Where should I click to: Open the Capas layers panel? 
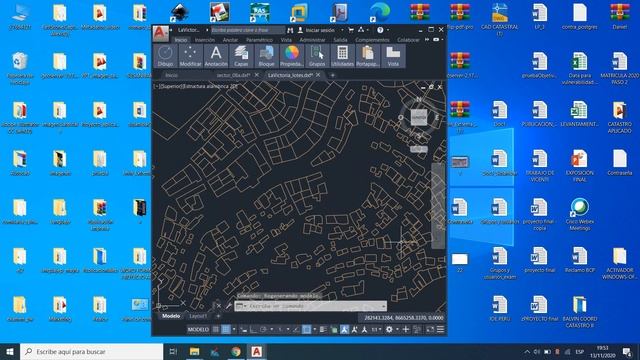[x=241, y=56]
